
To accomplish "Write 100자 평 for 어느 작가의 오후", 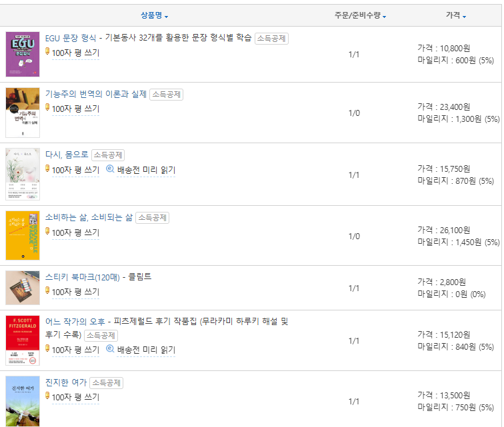I will (75, 350).
